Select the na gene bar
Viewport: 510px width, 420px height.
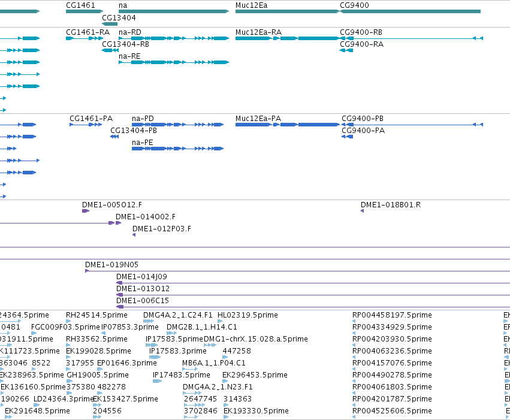coord(174,11)
